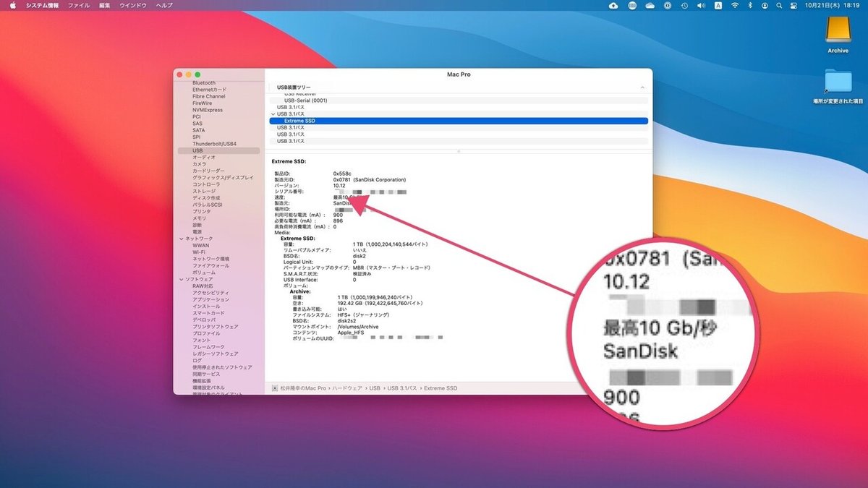Click USB 3.1バス in the path bar

402,388
